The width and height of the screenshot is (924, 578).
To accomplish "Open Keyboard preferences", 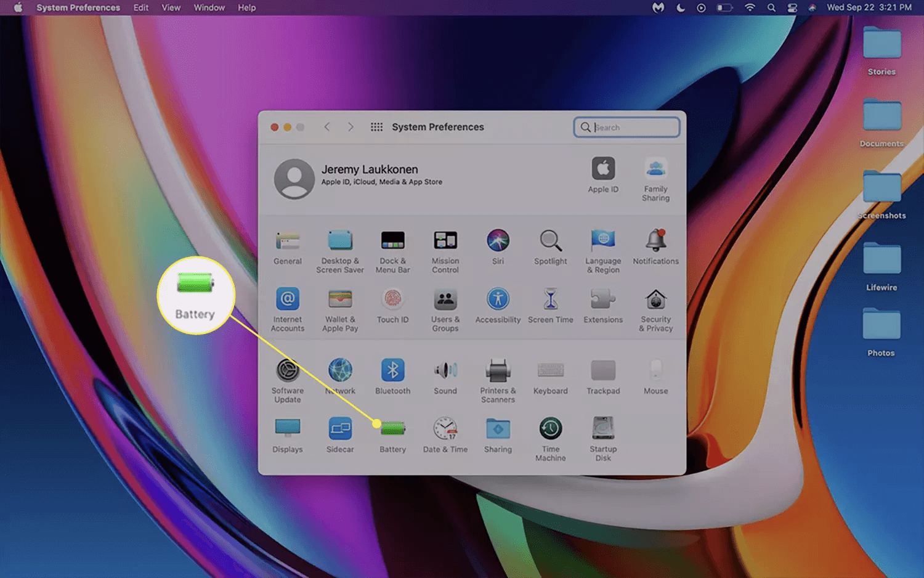I will (x=551, y=377).
